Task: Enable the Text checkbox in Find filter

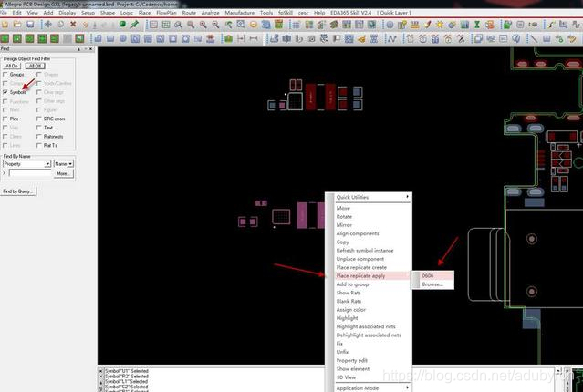Action: click(39, 128)
